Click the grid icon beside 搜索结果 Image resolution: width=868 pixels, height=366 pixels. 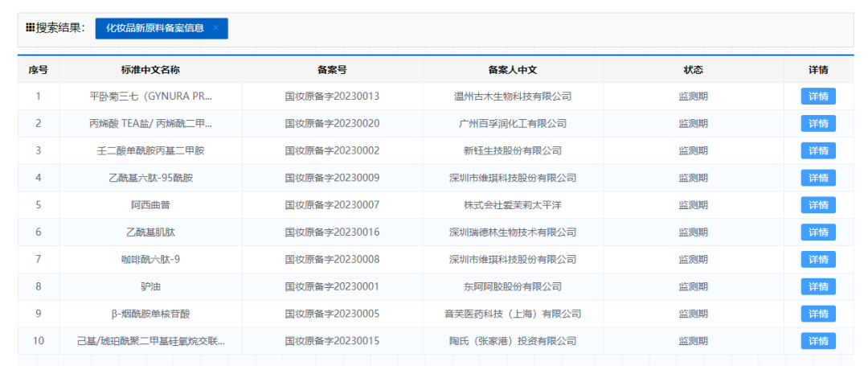coord(30,28)
